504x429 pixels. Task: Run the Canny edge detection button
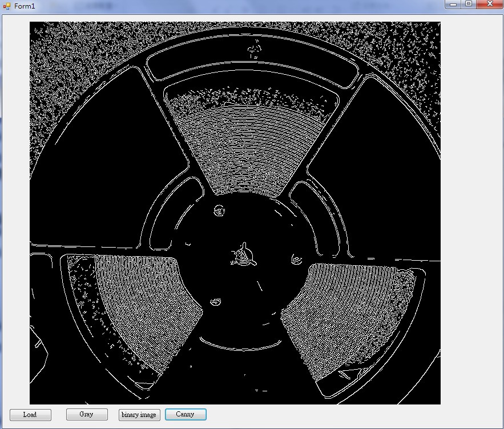pos(186,414)
